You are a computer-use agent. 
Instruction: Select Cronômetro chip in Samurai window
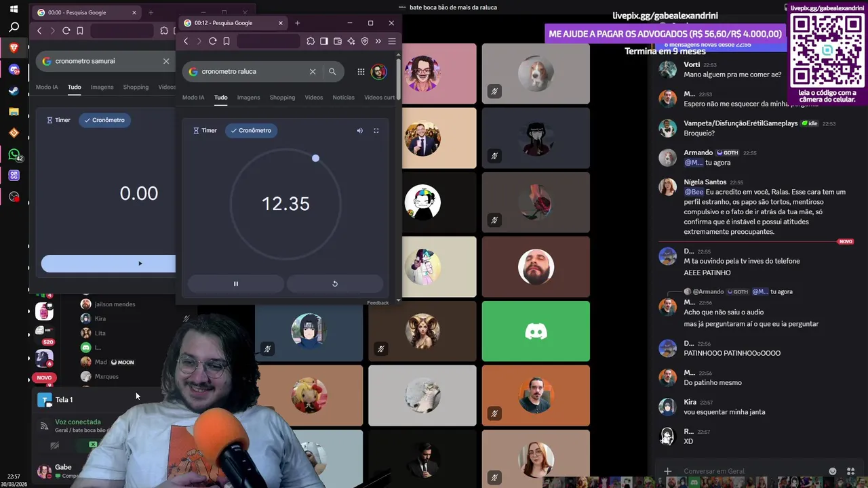[x=104, y=120]
